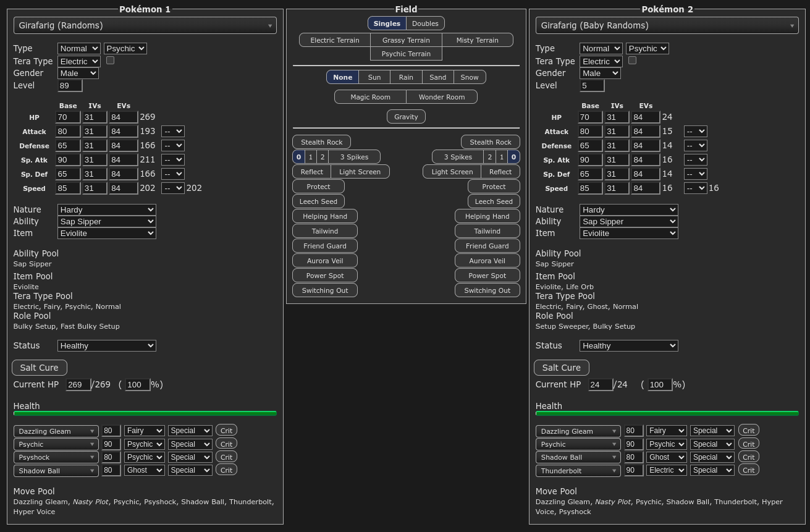
Task: Toggle Crit for Pokémon 2 Thunderbolt
Action: click(x=749, y=470)
